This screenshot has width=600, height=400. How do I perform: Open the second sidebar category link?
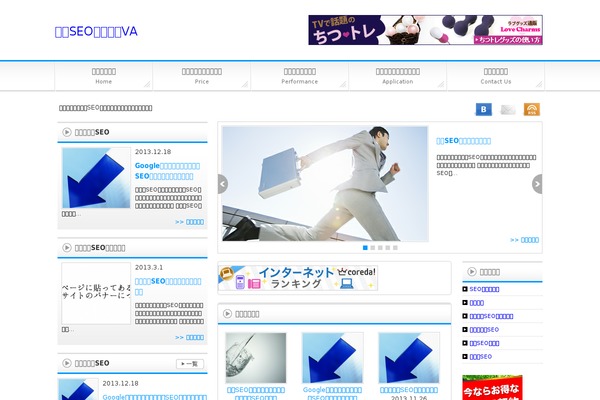pyautogui.click(x=477, y=303)
